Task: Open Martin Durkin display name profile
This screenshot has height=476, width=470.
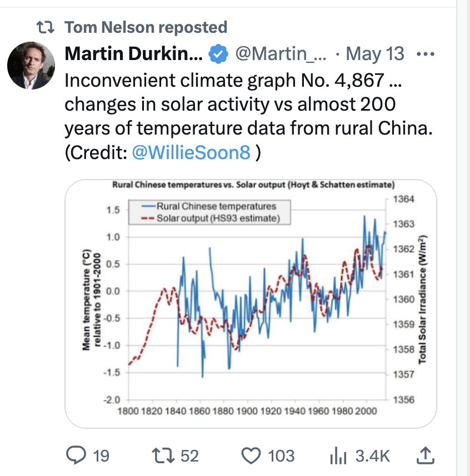Action: [x=134, y=54]
